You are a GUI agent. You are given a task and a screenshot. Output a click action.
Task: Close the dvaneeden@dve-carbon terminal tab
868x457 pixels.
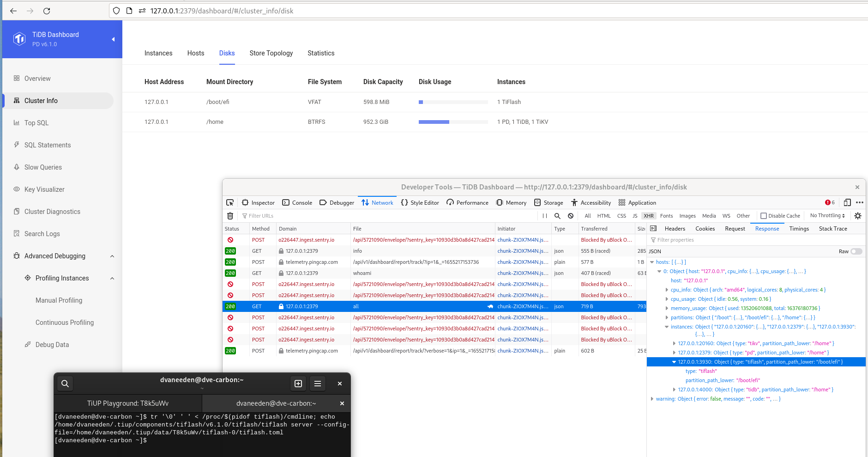coord(342,403)
